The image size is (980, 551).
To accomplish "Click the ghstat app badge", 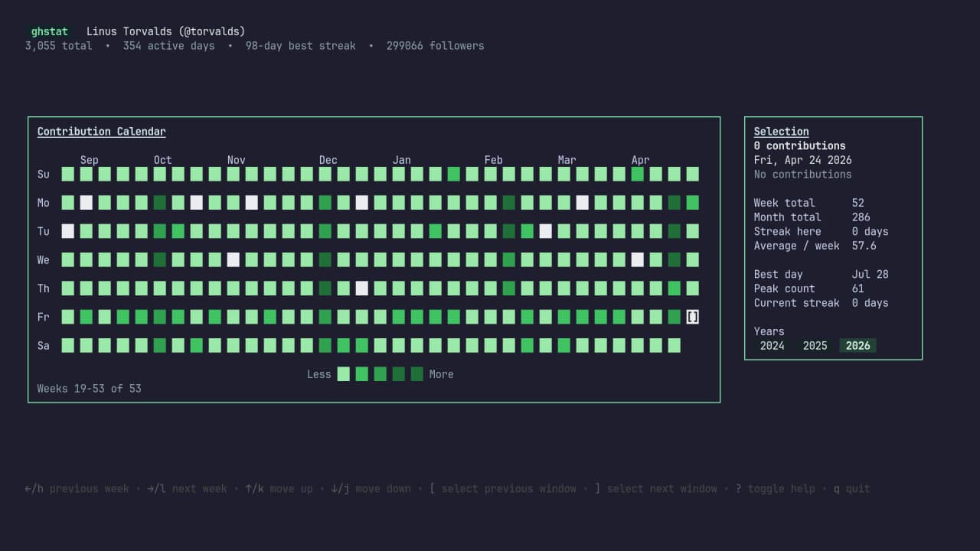I will 49,31.
